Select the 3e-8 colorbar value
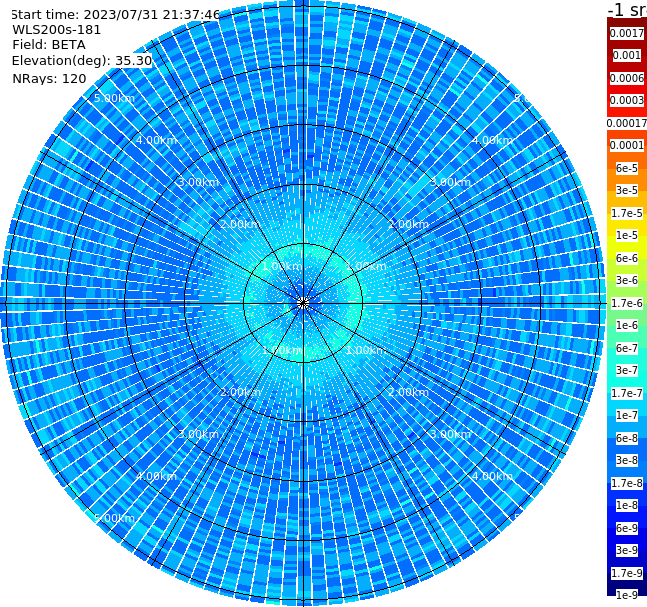647x607 pixels. 627,460
